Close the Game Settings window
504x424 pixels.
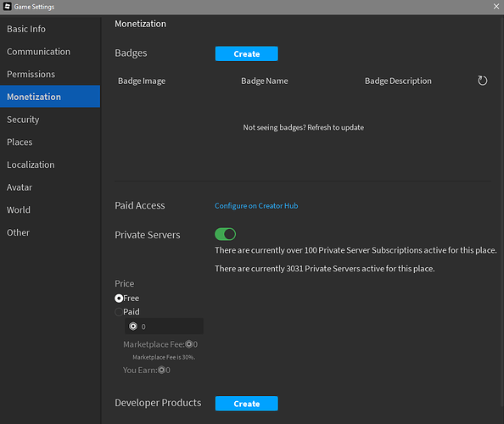496,7
